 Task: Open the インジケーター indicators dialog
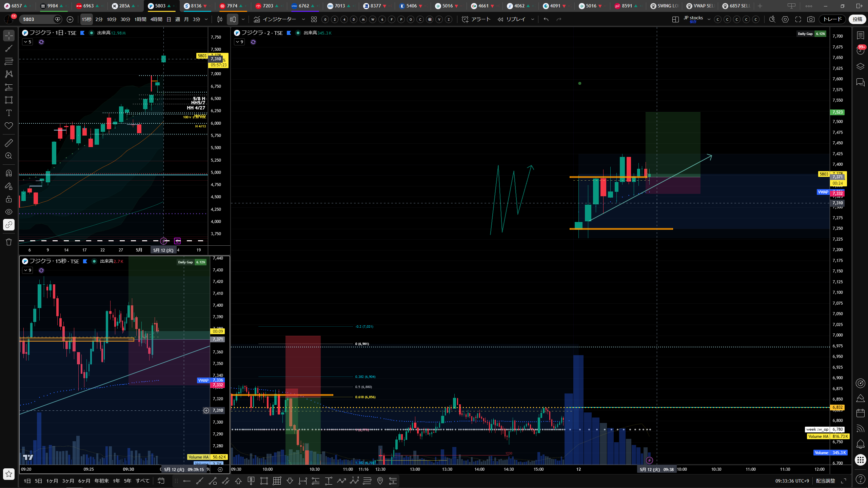275,19
